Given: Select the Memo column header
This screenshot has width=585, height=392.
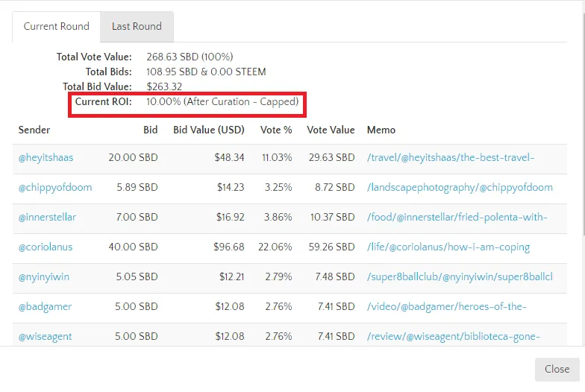Looking at the screenshot, I should pyautogui.click(x=381, y=130).
